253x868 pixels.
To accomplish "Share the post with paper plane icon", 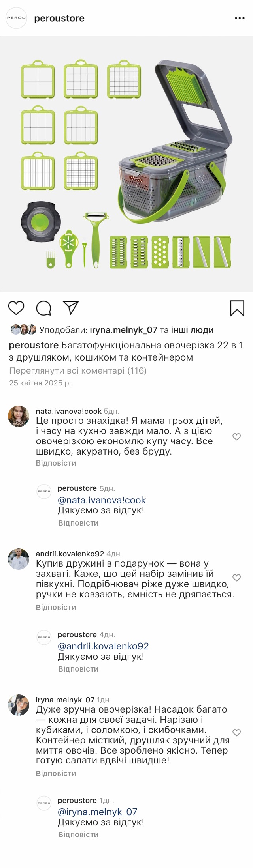I will [71, 308].
